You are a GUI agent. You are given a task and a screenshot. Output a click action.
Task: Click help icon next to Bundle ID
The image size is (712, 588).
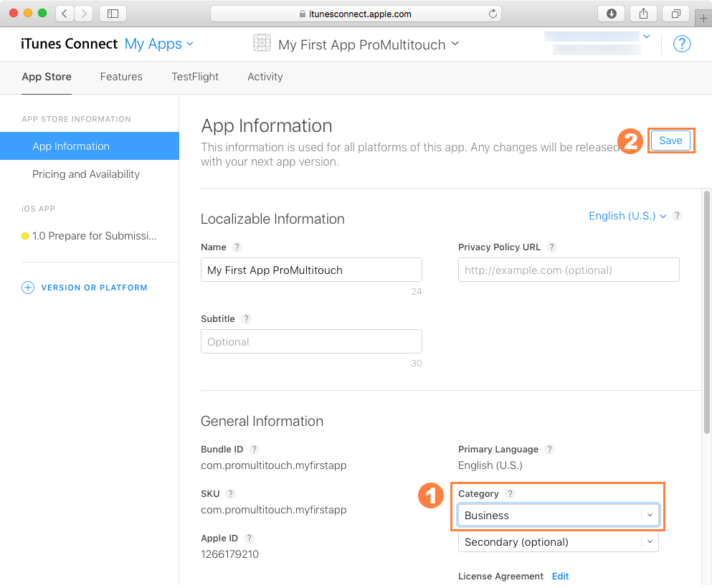tap(255, 449)
